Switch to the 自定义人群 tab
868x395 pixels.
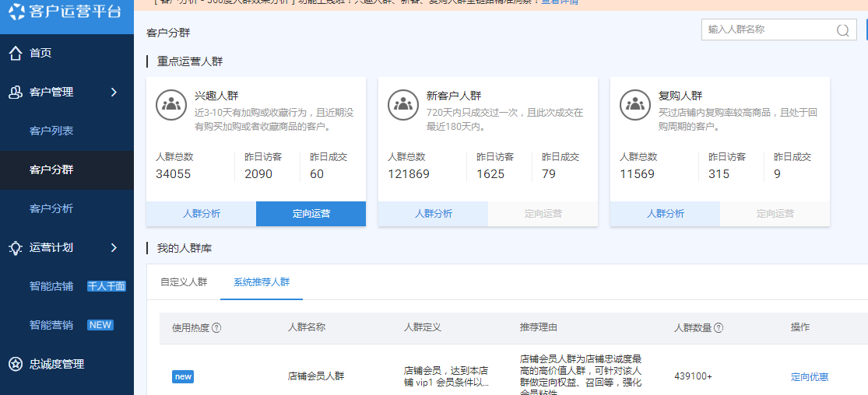(184, 281)
